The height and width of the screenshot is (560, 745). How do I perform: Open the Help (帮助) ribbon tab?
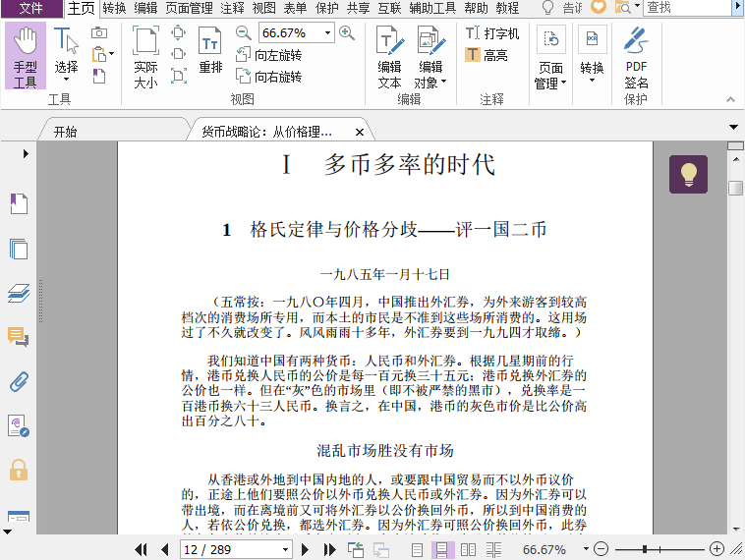476,8
